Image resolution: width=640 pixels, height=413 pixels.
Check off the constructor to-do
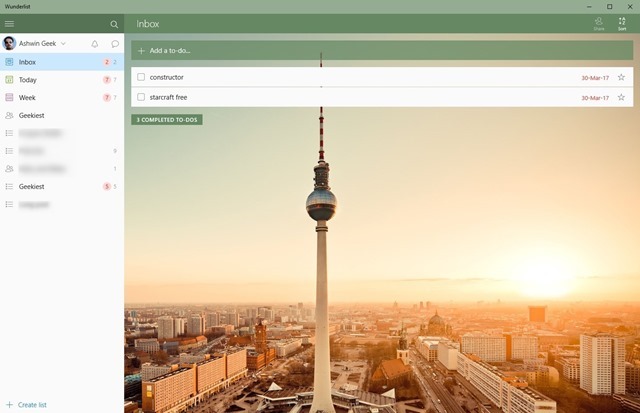tap(141, 77)
